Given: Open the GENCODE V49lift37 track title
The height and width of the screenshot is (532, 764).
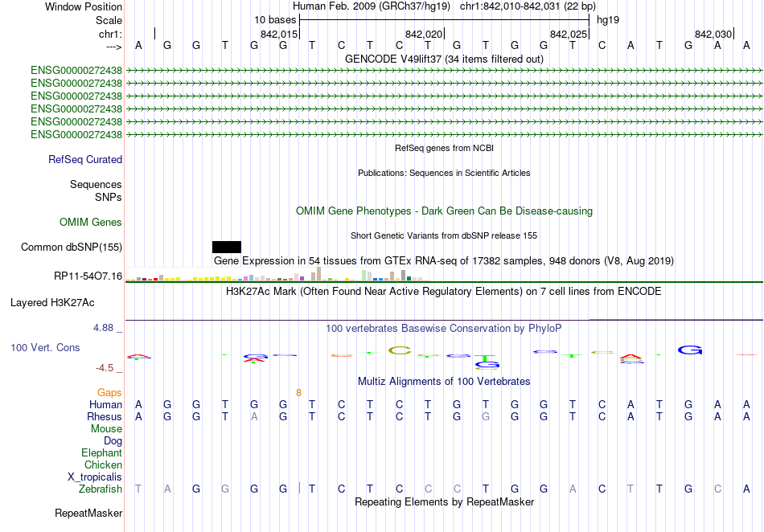Looking at the screenshot, I should 444,59.
